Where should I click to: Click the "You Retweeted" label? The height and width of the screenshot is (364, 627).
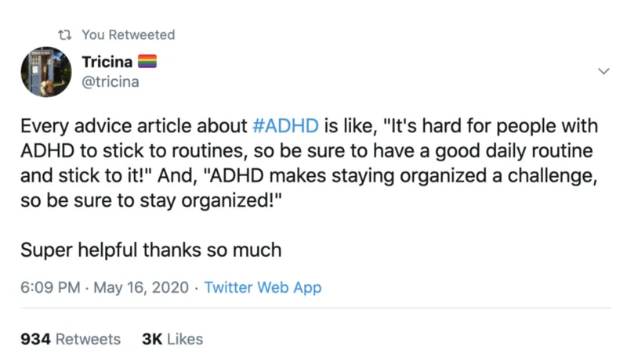[x=128, y=34]
